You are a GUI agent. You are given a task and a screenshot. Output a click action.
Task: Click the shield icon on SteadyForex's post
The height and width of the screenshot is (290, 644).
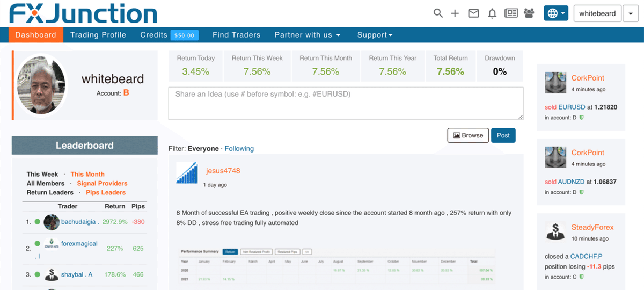[x=581, y=277]
